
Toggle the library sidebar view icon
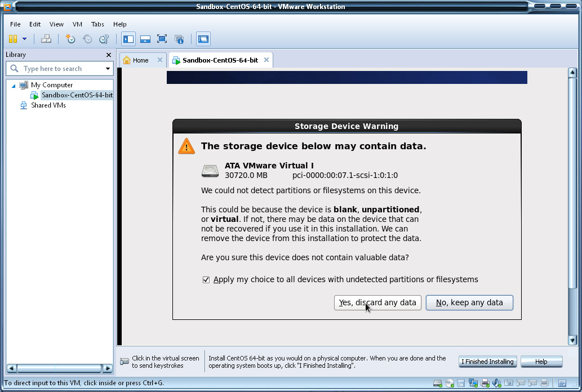coord(128,39)
